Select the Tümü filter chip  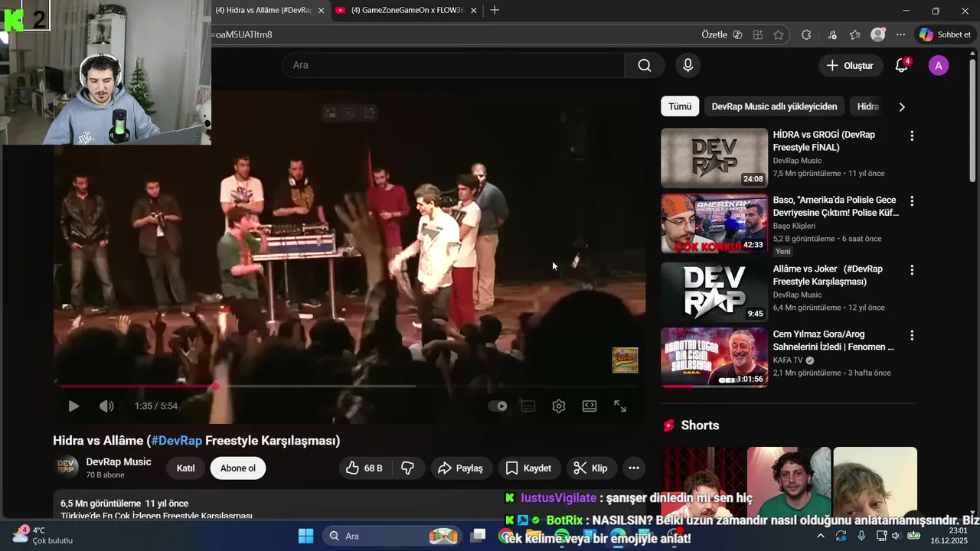[x=680, y=106]
